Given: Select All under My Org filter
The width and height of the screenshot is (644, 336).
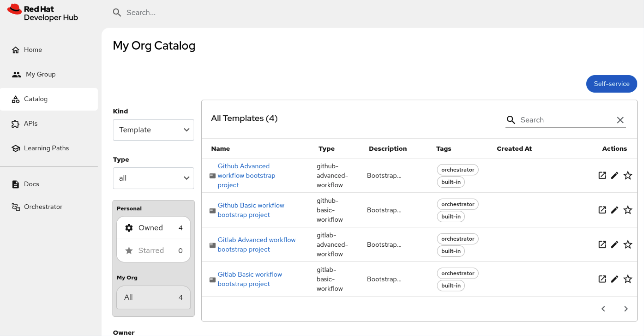Looking at the screenshot, I should point(153,297).
